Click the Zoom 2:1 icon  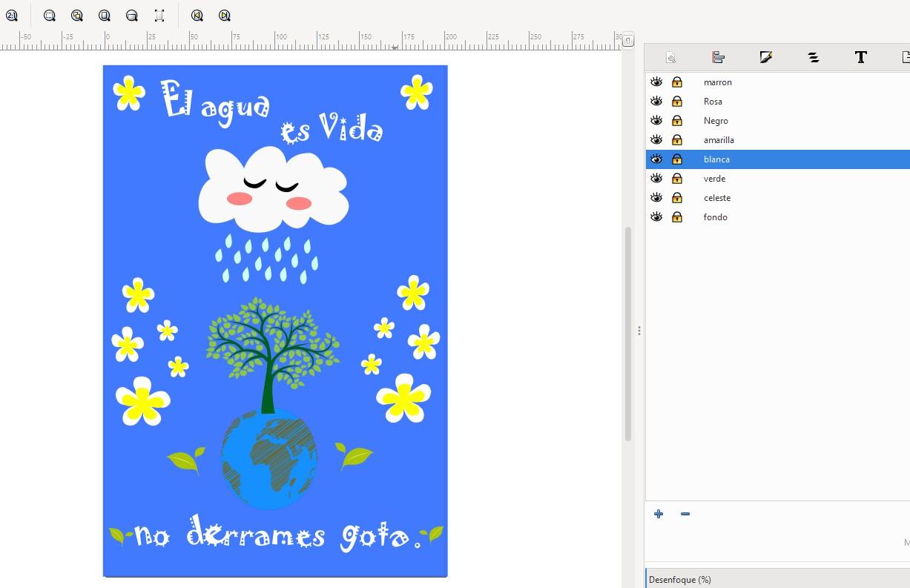point(11,16)
